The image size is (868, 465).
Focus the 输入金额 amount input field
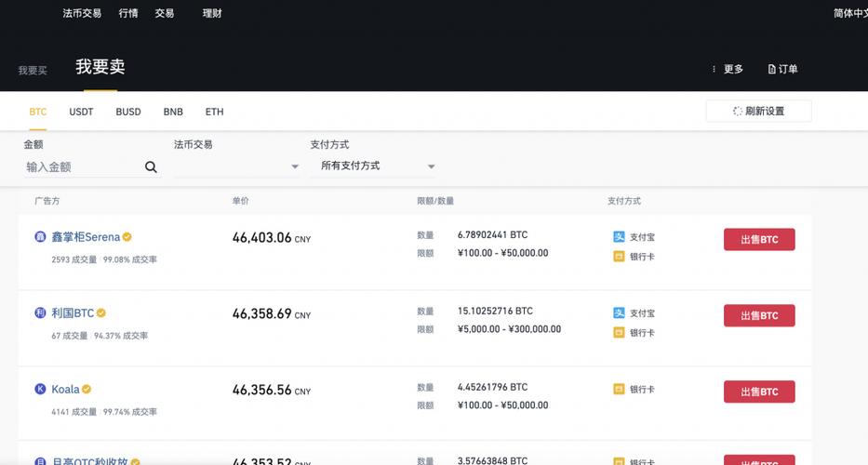click(82, 167)
